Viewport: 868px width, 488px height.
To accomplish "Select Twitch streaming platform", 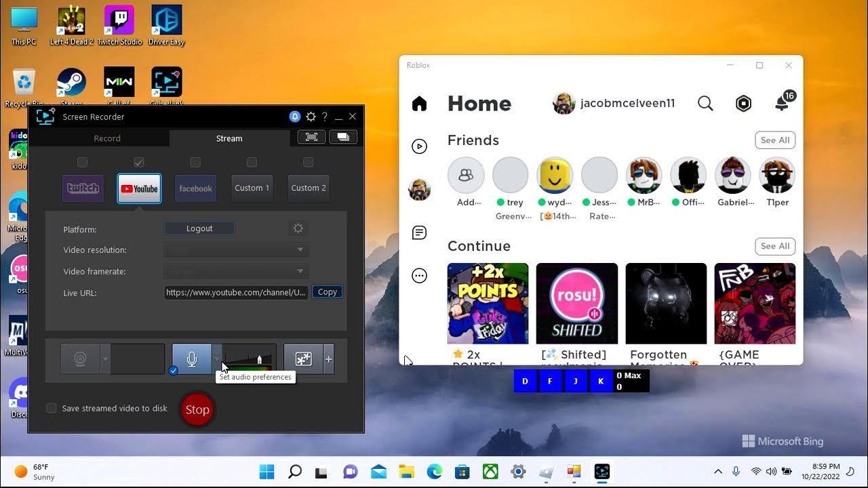I will [x=83, y=188].
